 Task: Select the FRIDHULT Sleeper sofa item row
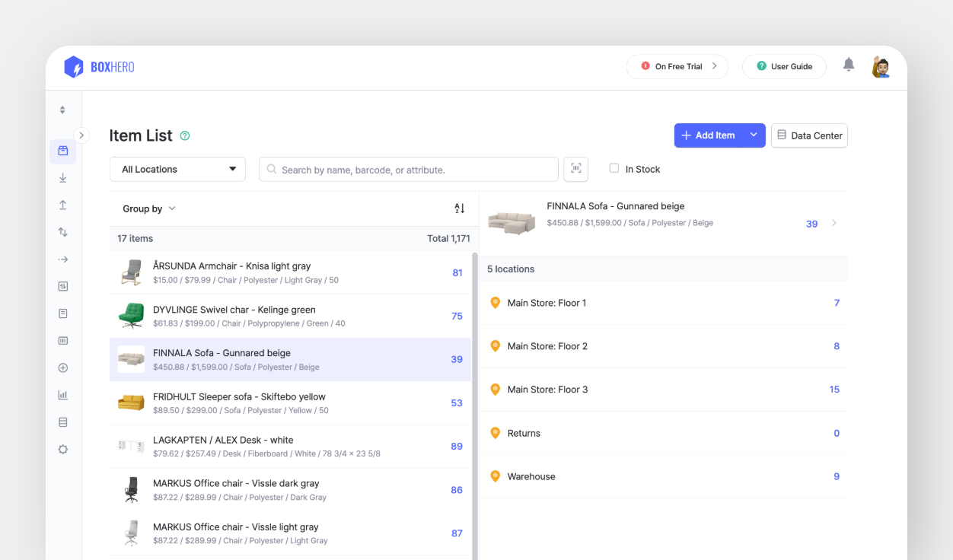pyautogui.click(x=291, y=402)
